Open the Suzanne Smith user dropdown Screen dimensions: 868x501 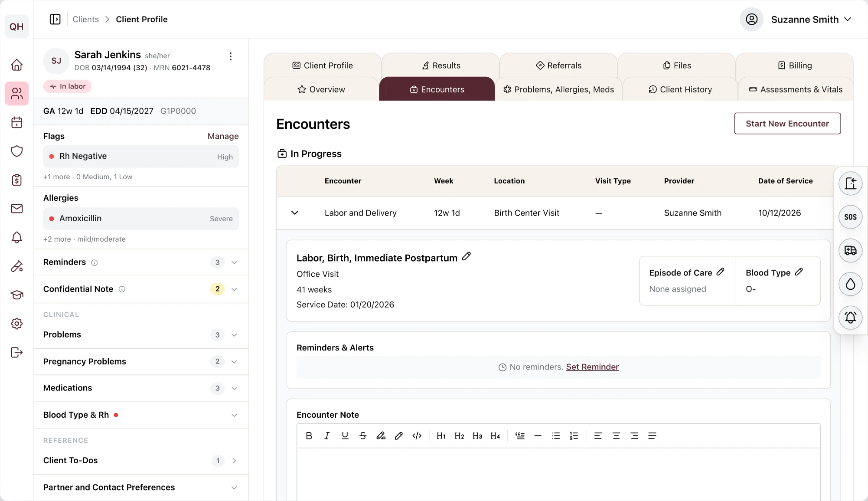point(796,19)
